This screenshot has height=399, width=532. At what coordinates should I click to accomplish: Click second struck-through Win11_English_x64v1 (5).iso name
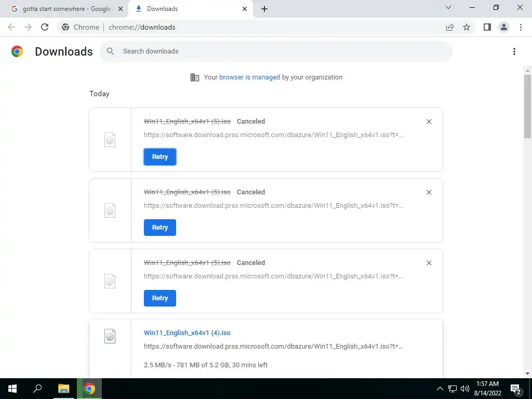click(187, 192)
